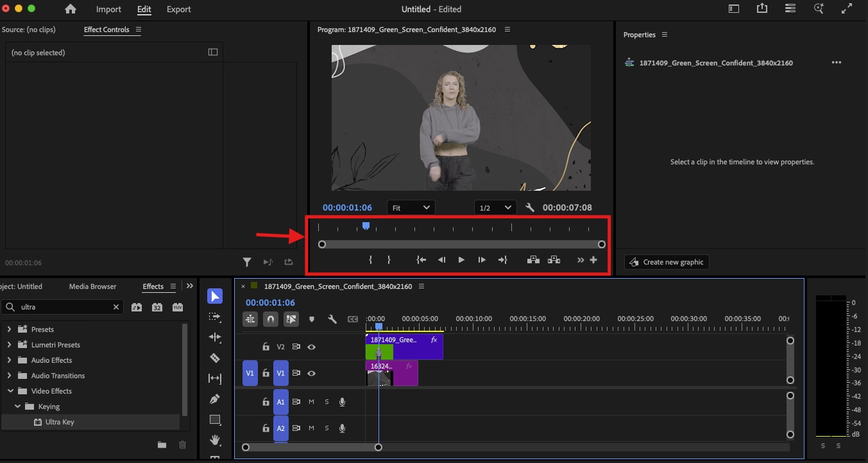The width and height of the screenshot is (868, 463).
Task: Click the Program Monitor playhead marker
Action: (366, 226)
